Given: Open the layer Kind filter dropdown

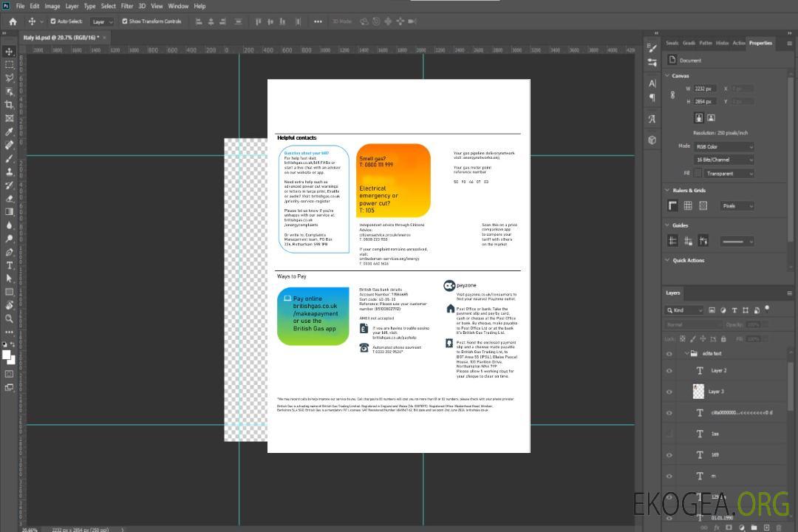Looking at the screenshot, I should click(x=684, y=310).
